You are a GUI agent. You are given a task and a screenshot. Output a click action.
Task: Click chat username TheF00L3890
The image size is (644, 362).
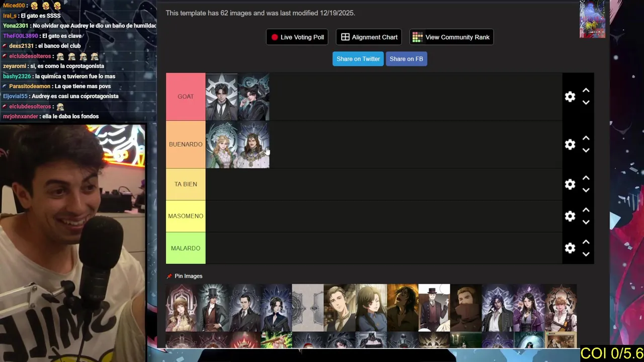(x=21, y=36)
